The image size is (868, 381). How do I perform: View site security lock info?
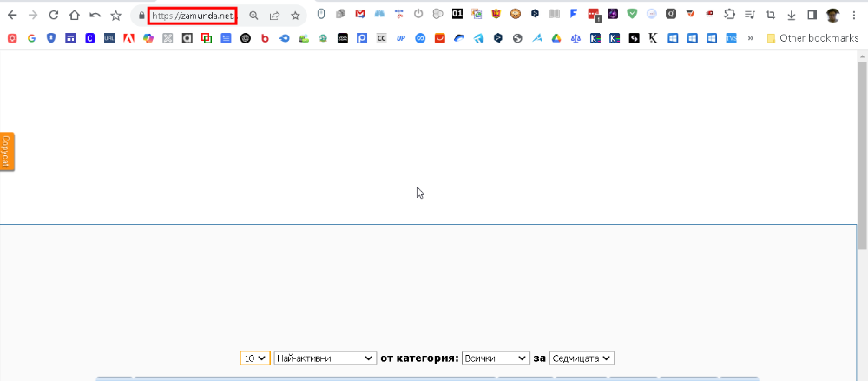click(x=141, y=16)
